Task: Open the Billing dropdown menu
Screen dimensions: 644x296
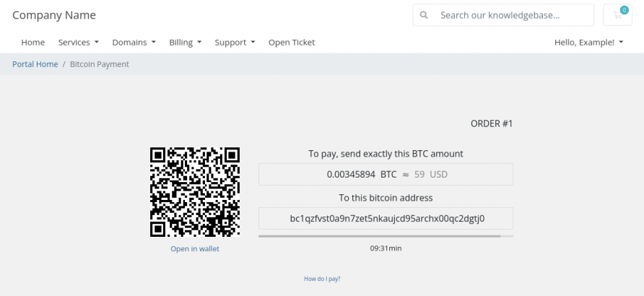Action: point(186,43)
